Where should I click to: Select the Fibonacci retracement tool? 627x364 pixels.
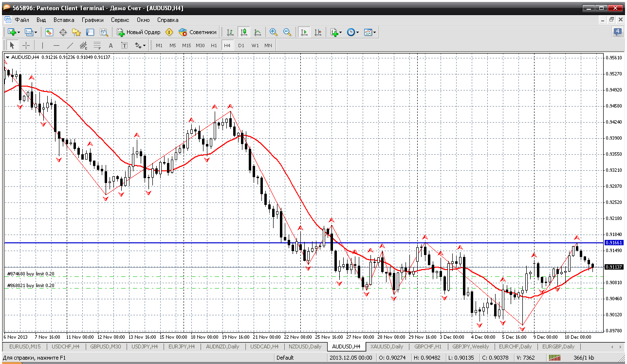tap(97, 45)
